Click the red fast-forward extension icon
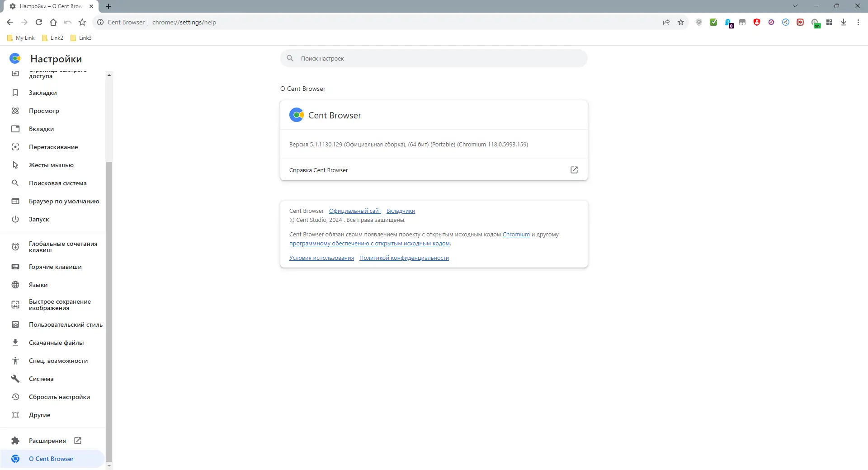The height and width of the screenshot is (470, 868). [x=800, y=22]
